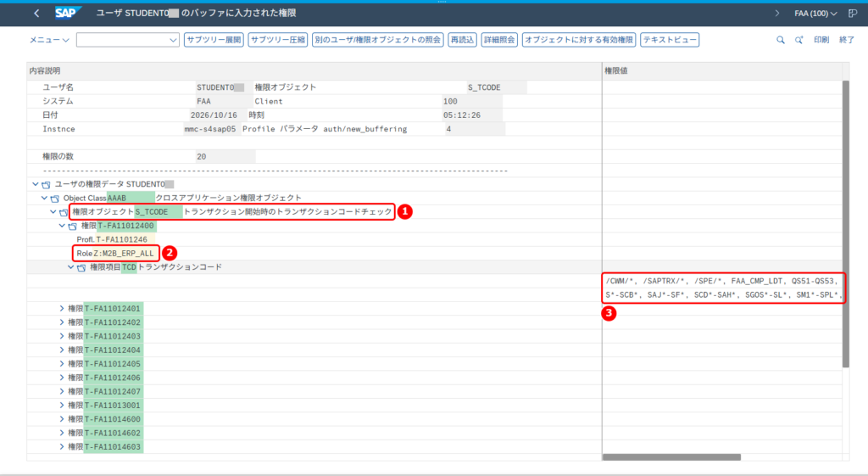Expand 権限 T-FA11012402

point(62,322)
